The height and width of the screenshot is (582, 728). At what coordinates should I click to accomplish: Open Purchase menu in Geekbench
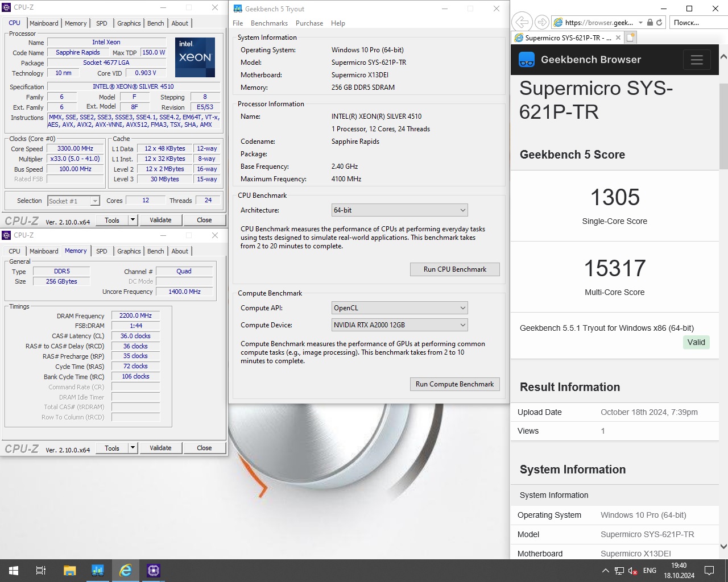(309, 23)
